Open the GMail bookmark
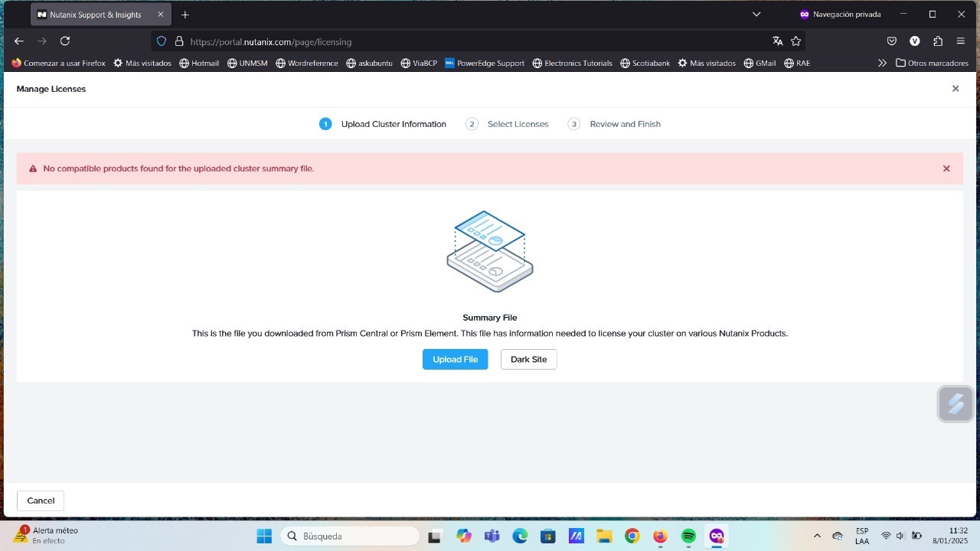 click(x=760, y=64)
